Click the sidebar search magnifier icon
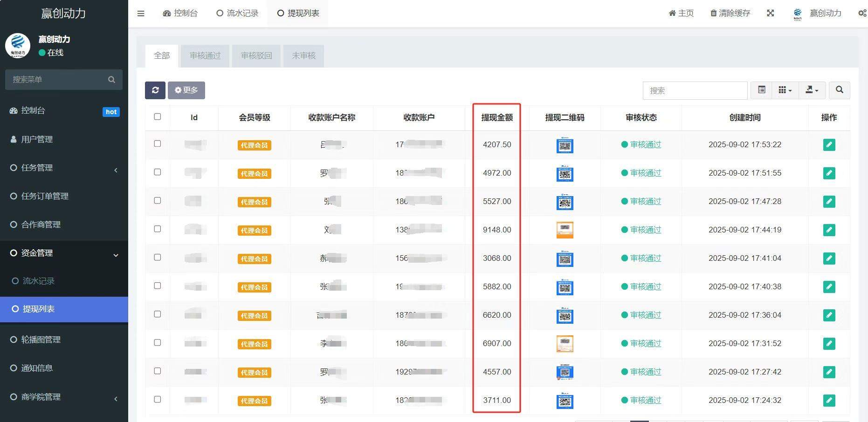The image size is (868, 422). coord(111,80)
